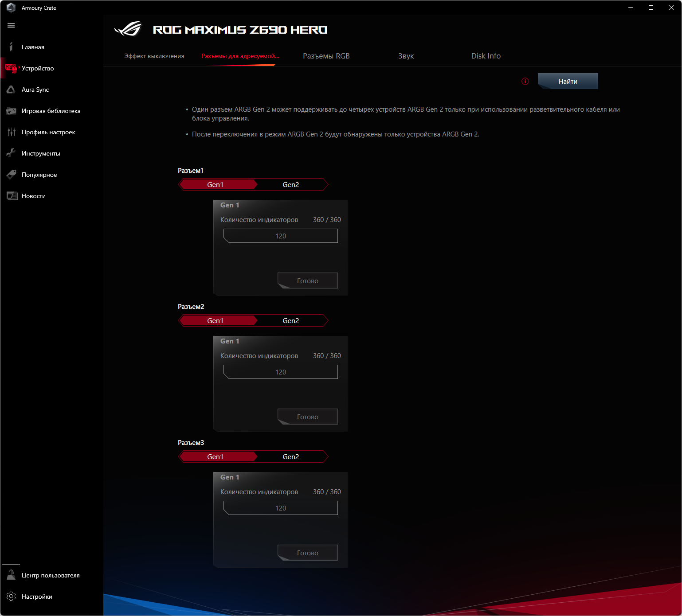The height and width of the screenshot is (616, 682).
Task: Click Количество индикаторов label under Разъем3
Action: coord(259,492)
